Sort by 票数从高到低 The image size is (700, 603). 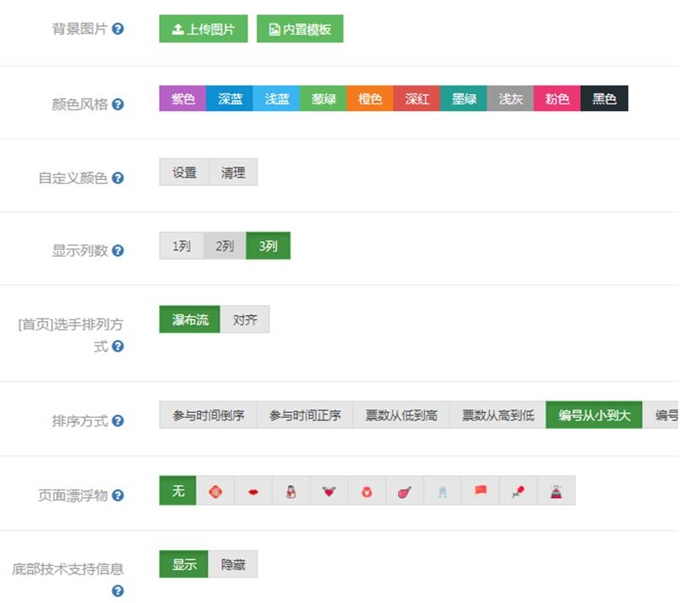(497, 415)
